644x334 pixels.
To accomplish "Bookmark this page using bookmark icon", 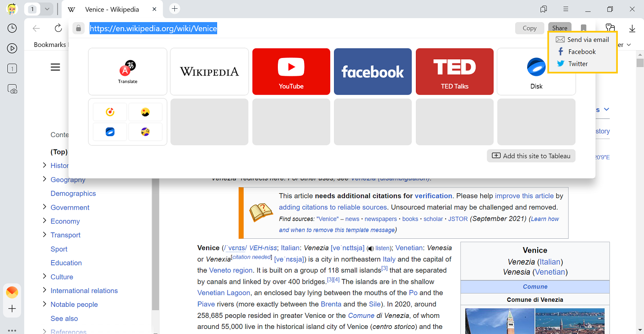I will (583, 28).
